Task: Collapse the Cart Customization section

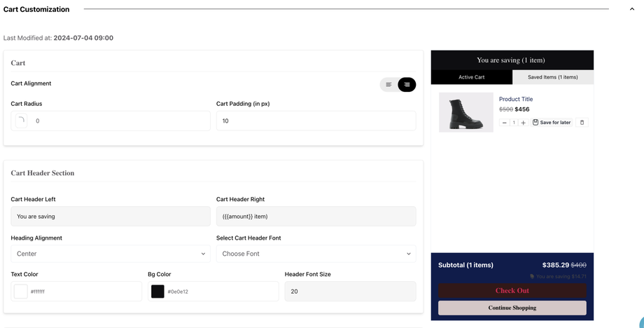Action: pos(631,9)
